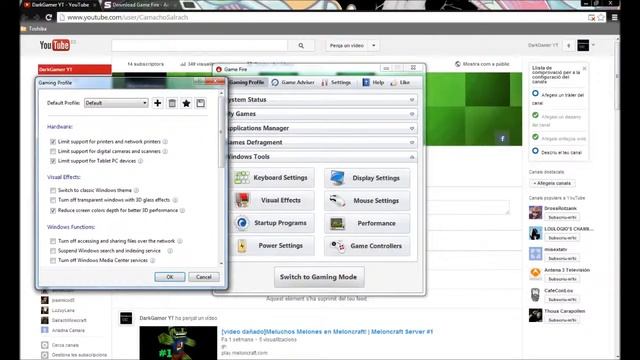
Task: Open the Default Profile dropdown
Action: pos(116,103)
